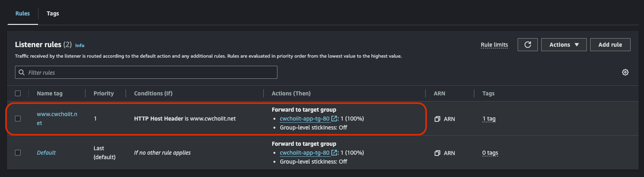Copy ARN icon for www.cwchoiit.net rule
The width and height of the screenshot is (644, 177).
pos(437,119)
